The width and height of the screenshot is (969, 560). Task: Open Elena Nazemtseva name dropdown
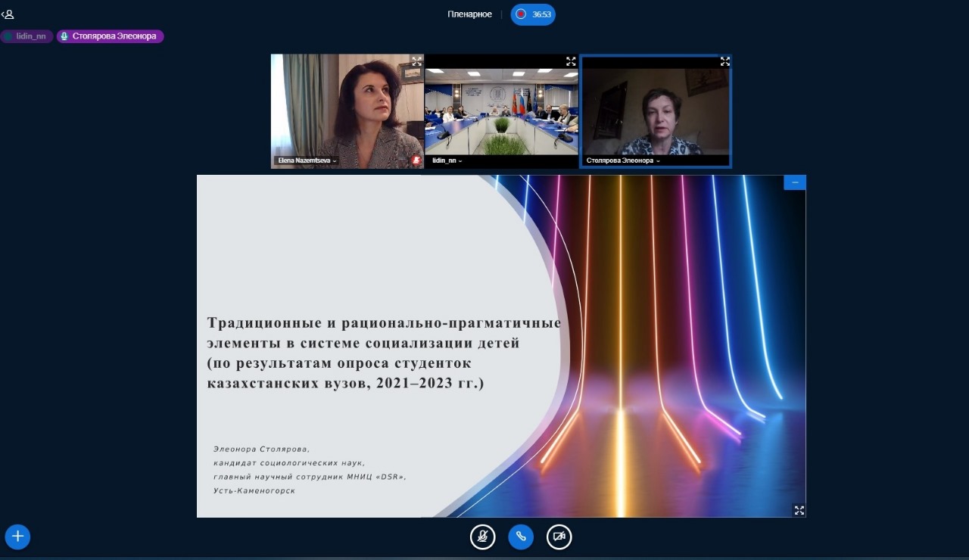pos(307,161)
